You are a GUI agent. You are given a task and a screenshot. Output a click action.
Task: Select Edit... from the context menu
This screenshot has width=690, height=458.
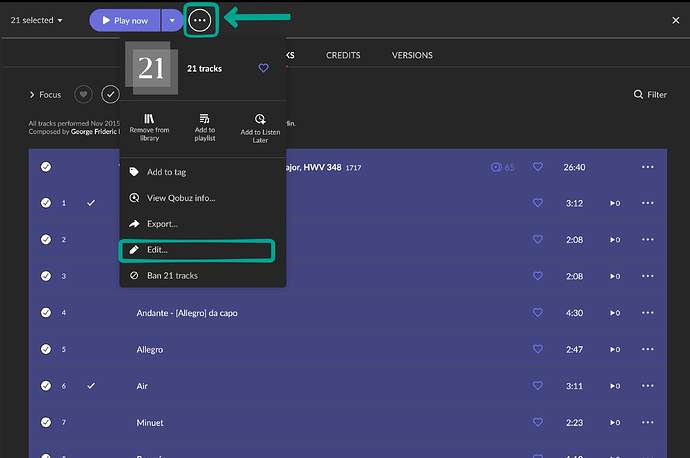(x=158, y=249)
